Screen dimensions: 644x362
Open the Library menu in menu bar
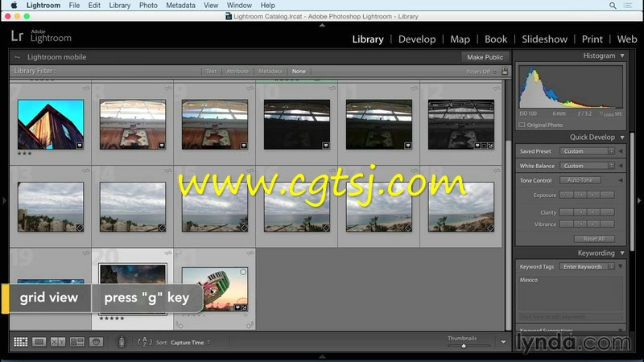pyautogui.click(x=119, y=6)
